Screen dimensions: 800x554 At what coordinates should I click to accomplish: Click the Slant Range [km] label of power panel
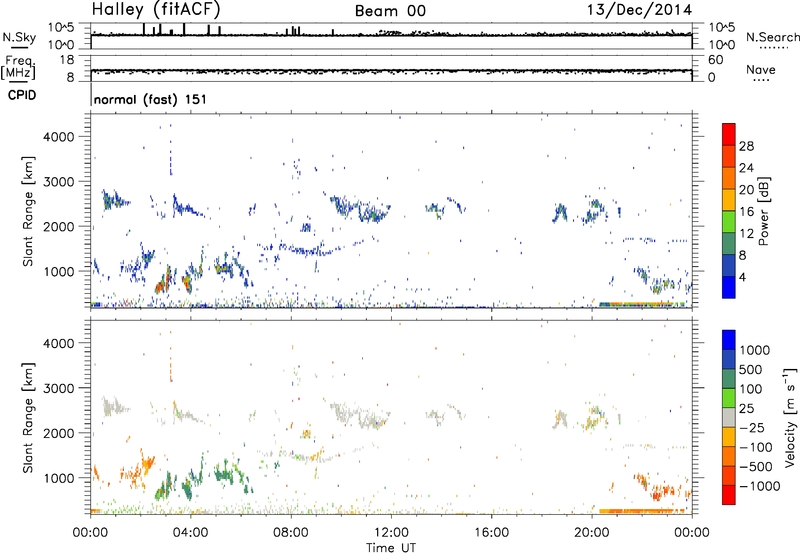tap(28, 211)
